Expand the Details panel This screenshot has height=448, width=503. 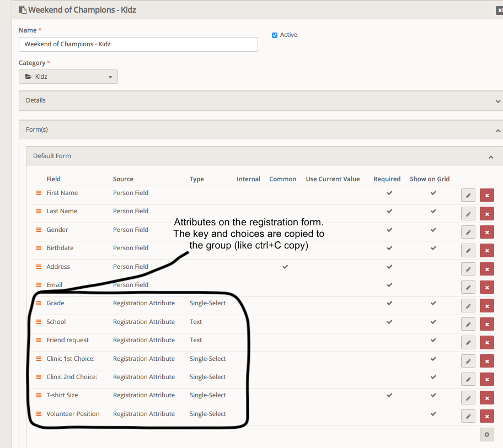pyautogui.click(x=259, y=101)
